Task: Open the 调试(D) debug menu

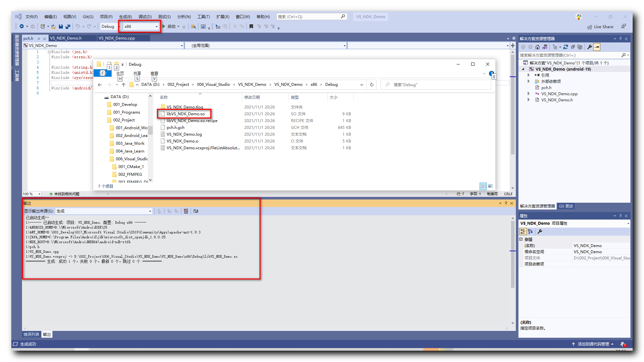Action: coord(145,17)
